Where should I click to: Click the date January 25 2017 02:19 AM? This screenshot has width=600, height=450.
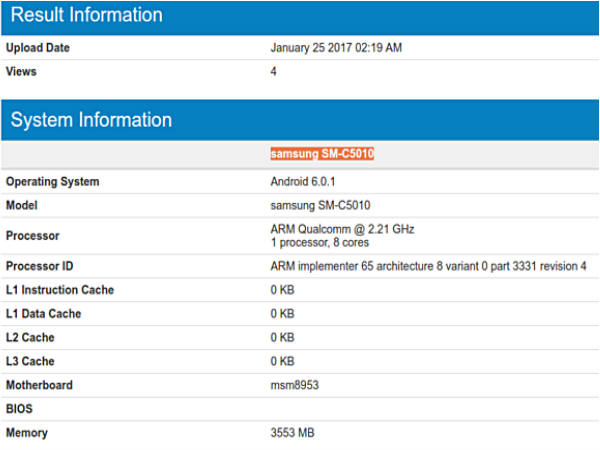pyautogui.click(x=336, y=48)
